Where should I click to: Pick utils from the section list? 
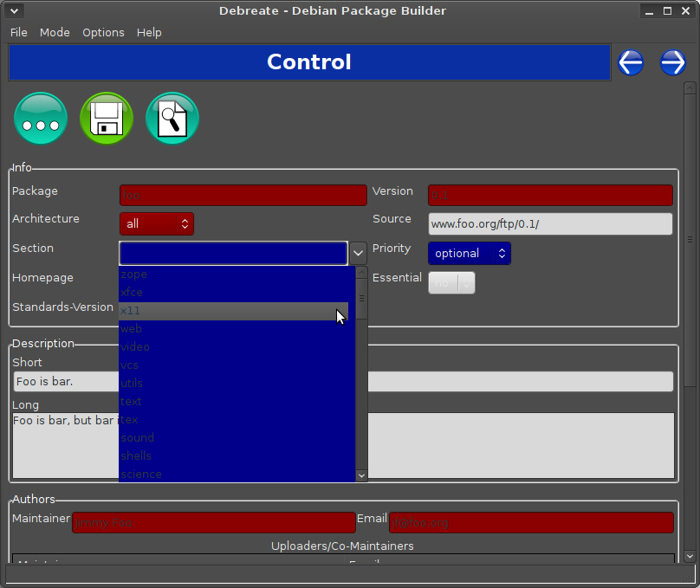(234, 383)
